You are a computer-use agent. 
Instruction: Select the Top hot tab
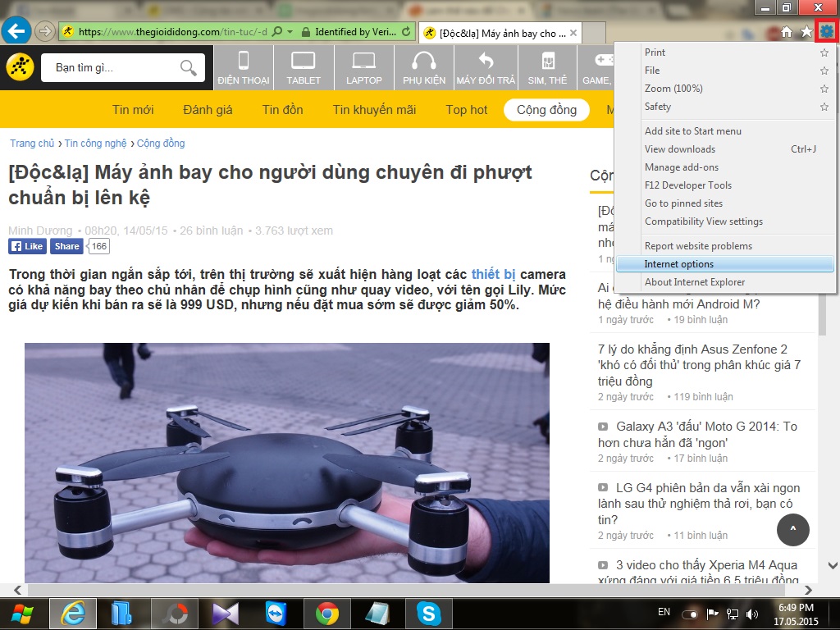(x=467, y=110)
